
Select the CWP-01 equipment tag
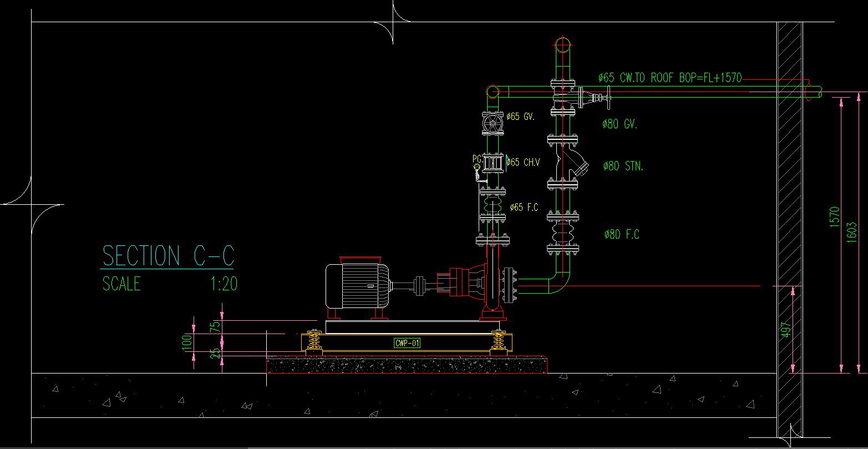click(407, 343)
